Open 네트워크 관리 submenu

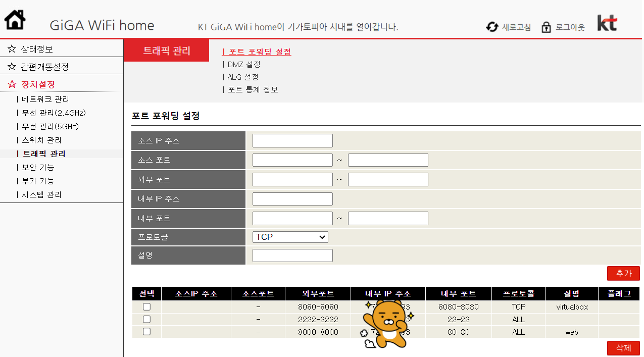pyautogui.click(x=45, y=99)
